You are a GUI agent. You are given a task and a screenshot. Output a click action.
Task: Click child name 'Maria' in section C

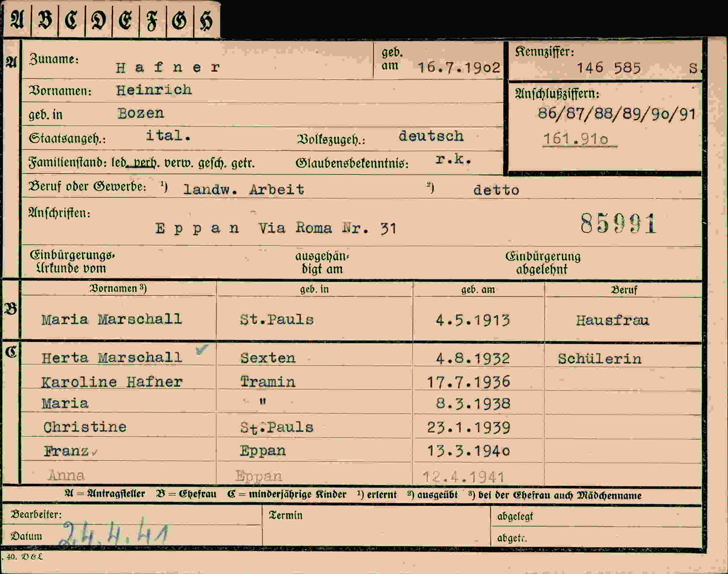click(65, 403)
